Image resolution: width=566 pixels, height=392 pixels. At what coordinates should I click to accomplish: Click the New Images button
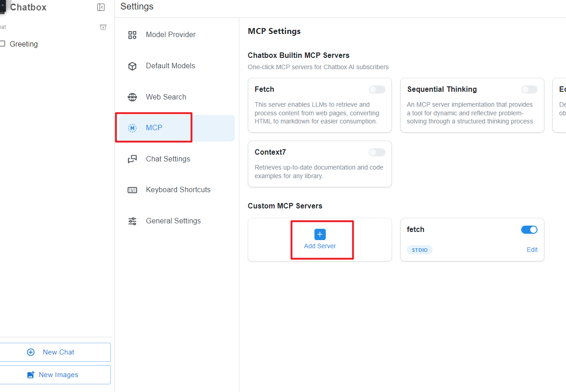tap(54, 375)
